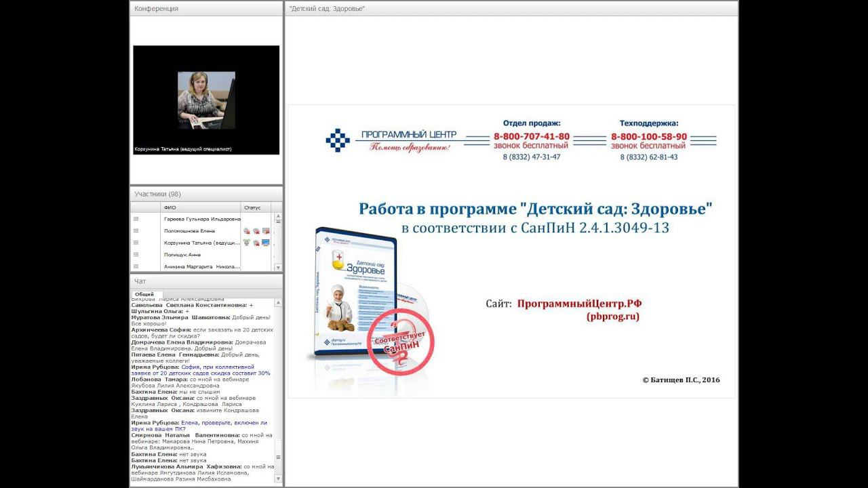Click participant name Гареева Гульнара Ильдаровна
868x488 pixels.
coord(202,219)
